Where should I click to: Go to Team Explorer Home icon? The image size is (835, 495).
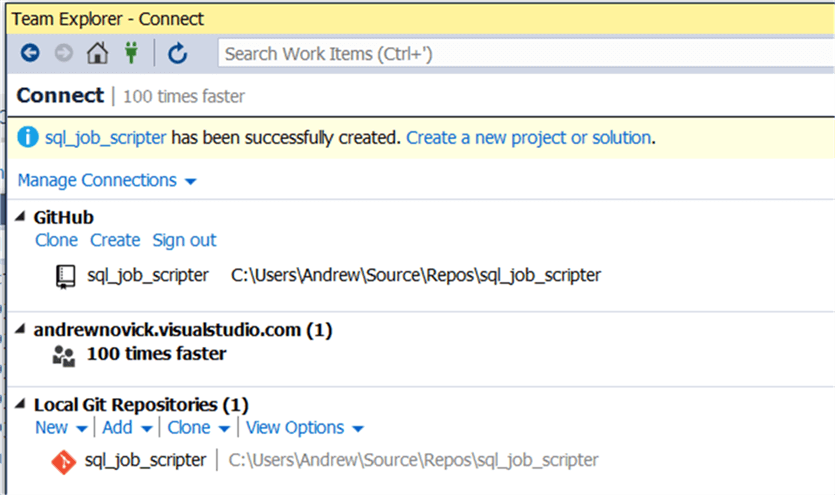pos(97,54)
